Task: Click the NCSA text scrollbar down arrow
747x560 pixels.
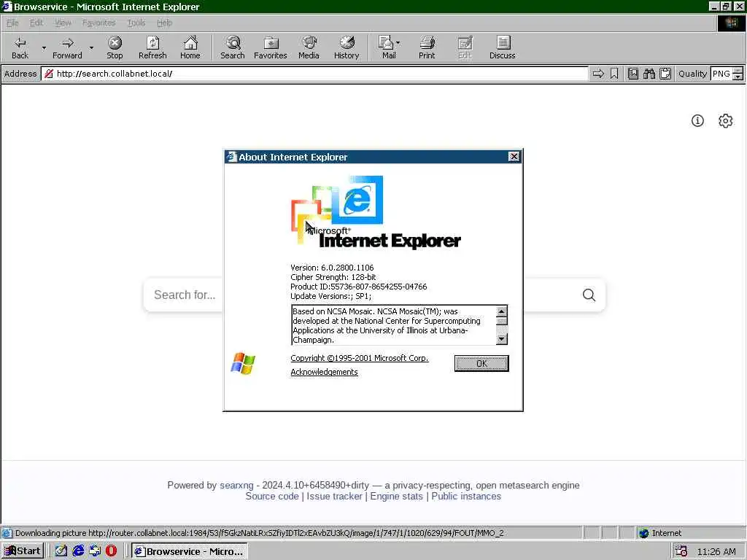Action: click(x=502, y=339)
